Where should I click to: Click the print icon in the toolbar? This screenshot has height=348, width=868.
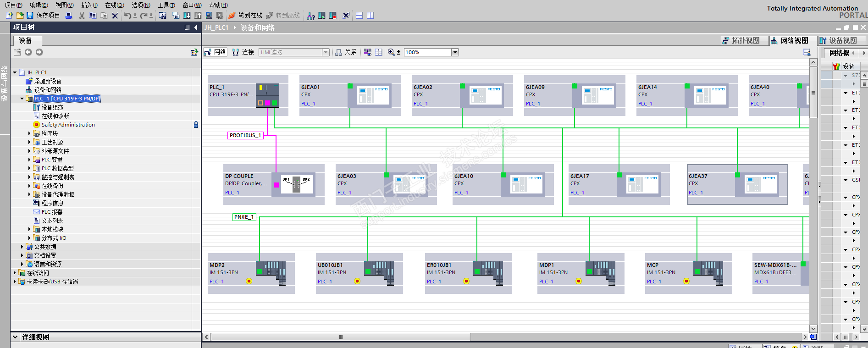(69, 16)
